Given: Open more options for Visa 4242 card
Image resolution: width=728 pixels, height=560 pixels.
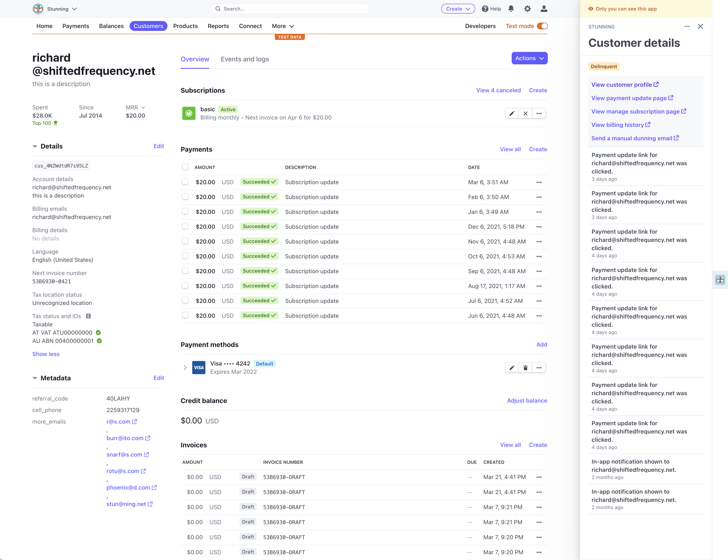Looking at the screenshot, I should tap(539, 368).
